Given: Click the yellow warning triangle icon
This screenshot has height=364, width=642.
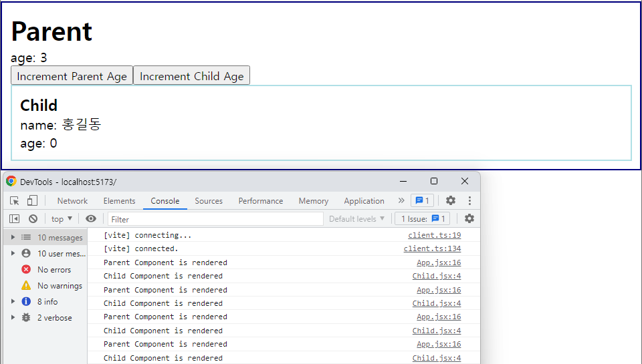Looking at the screenshot, I should tap(26, 285).
